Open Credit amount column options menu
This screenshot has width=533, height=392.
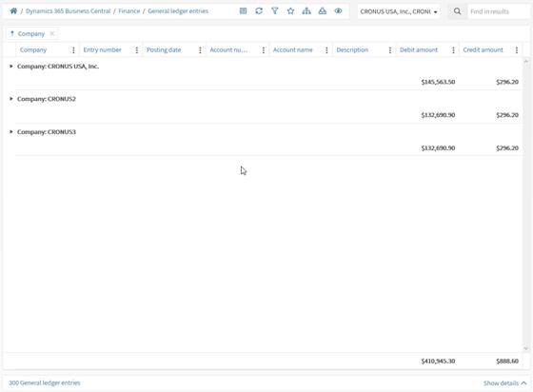click(516, 49)
